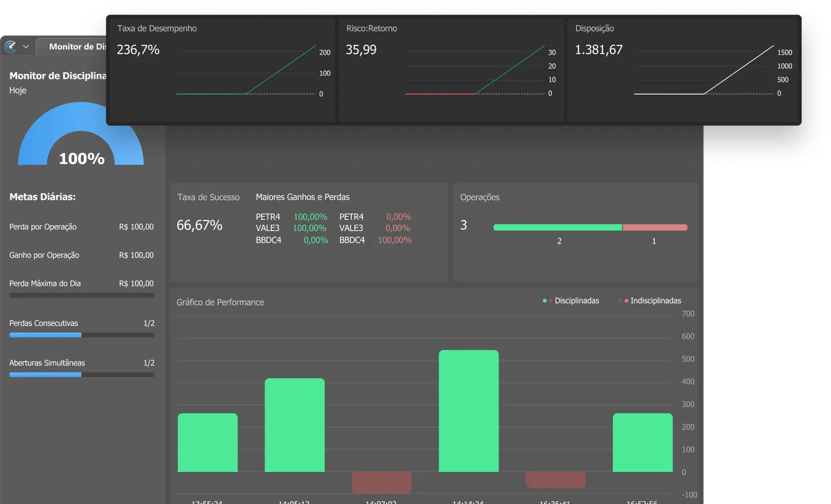Screen dimensions: 831x504
Task: Click the blue gauge app logo icon
Action: point(10,47)
